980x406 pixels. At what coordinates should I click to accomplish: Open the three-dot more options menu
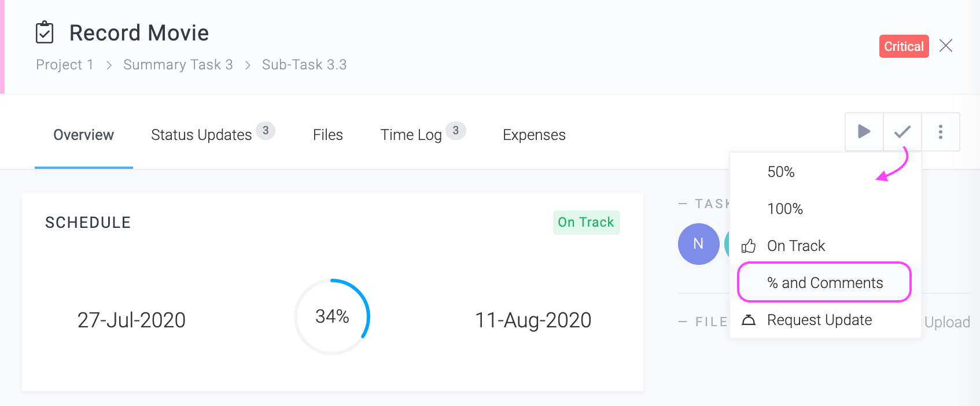(x=941, y=132)
